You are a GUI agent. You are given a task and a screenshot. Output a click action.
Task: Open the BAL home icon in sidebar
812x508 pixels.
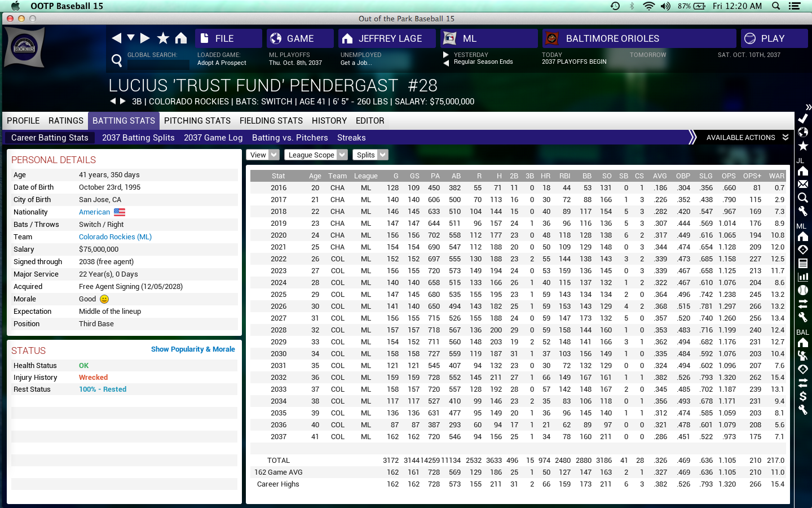tap(803, 343)
